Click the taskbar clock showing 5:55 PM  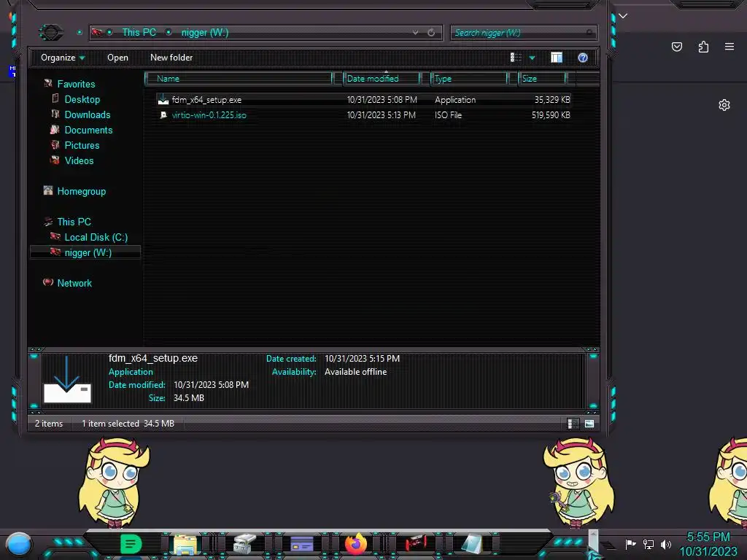708,537
